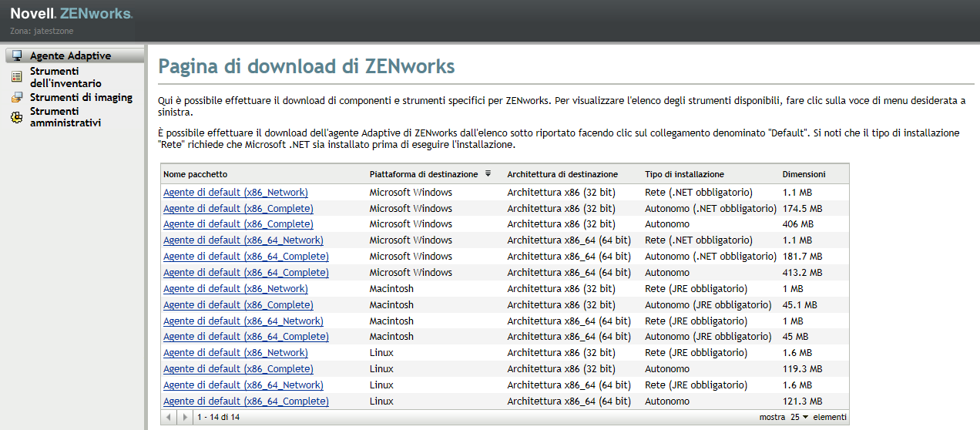Go to the next page arrow
Image resolution: width=980 pixels, height=430 pixels.
coord(185,417)
